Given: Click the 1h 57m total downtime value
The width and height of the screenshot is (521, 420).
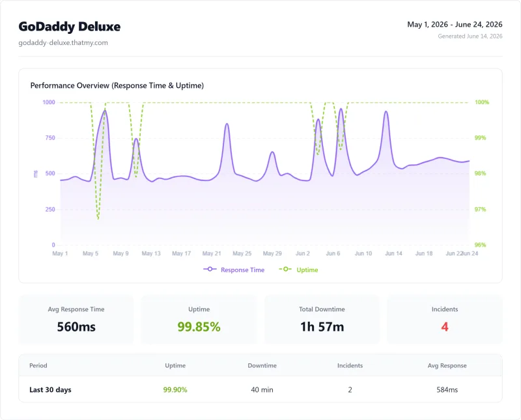Looking at the screenshot, I should point(322,327).
